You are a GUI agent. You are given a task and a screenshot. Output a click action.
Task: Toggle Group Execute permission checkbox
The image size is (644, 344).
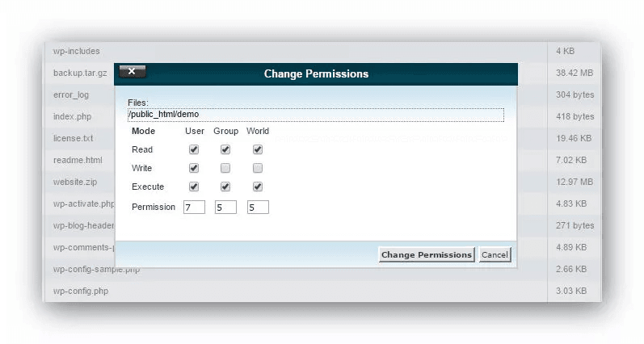coord(225,187)
